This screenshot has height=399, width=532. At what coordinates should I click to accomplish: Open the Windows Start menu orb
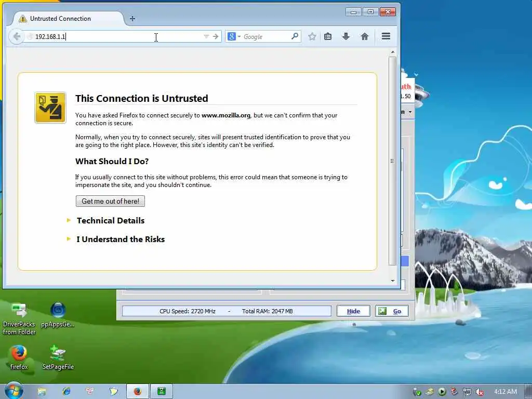tap(14, 391)
